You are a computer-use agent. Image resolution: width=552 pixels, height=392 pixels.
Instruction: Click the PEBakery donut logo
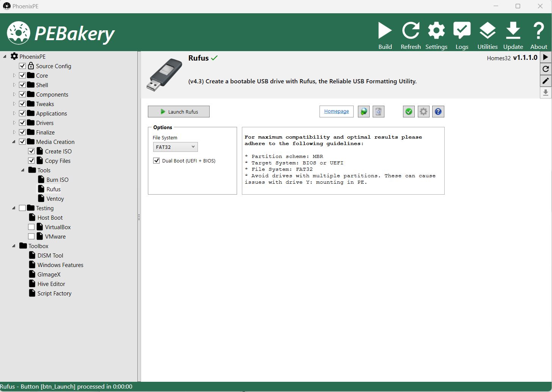(18, 33)
